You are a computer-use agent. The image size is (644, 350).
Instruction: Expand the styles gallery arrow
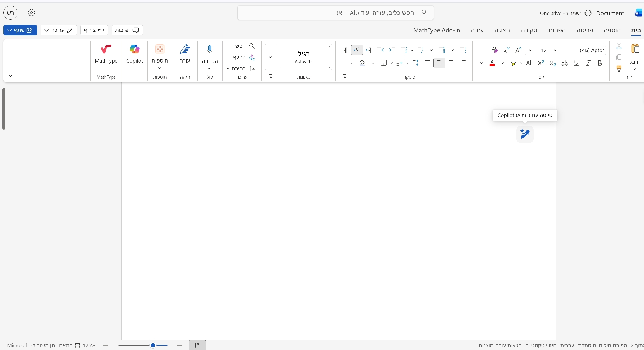pyautogui.click(x=270, y=57)
